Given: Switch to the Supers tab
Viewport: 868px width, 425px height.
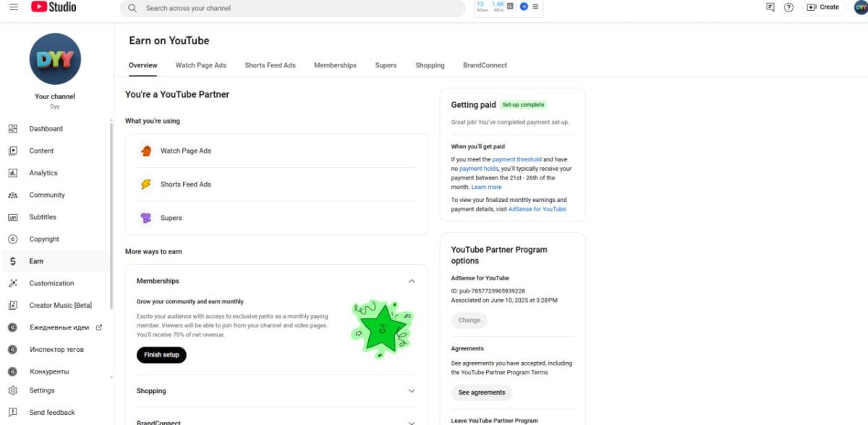Looking at the screenshot, I should point(386,65).
